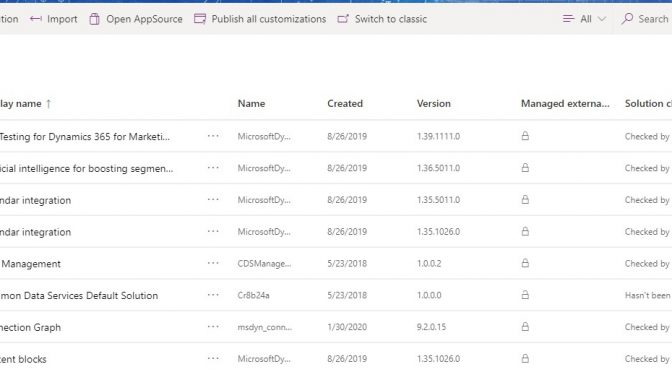Open the Management solution row

[30, 264]
